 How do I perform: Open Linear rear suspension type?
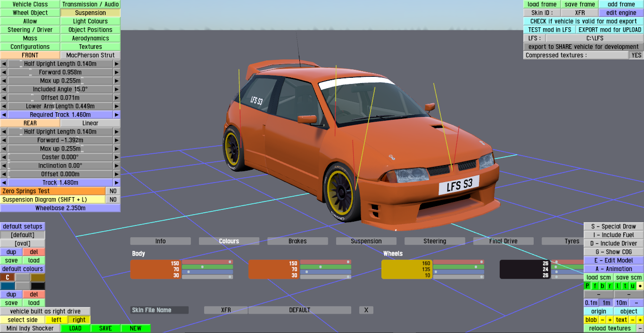(91, 123)
